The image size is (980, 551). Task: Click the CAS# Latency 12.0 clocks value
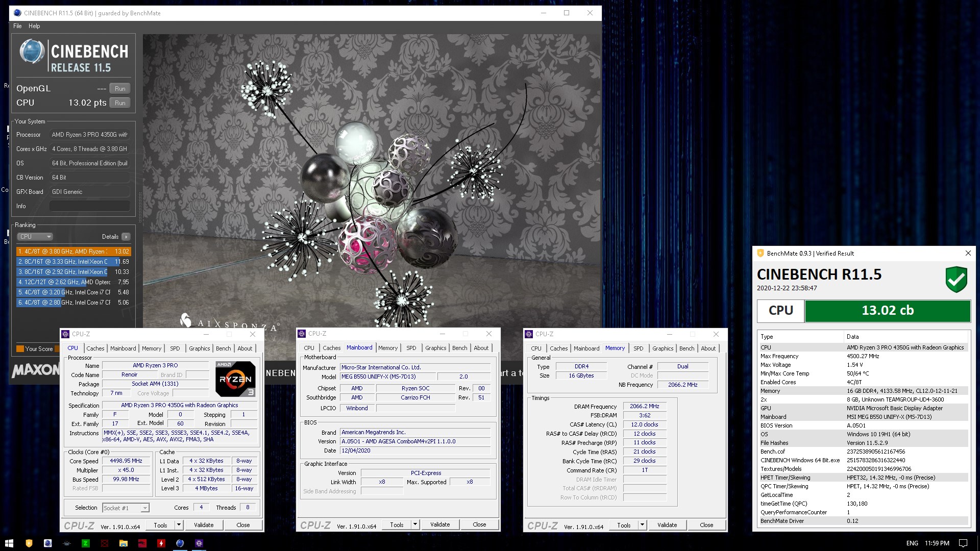[644, 424]
